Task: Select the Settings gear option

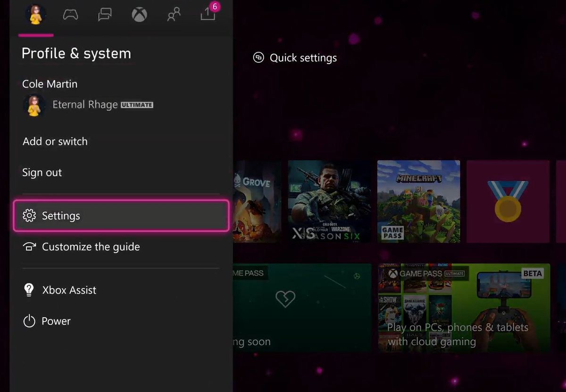Action: click(61, 215)
